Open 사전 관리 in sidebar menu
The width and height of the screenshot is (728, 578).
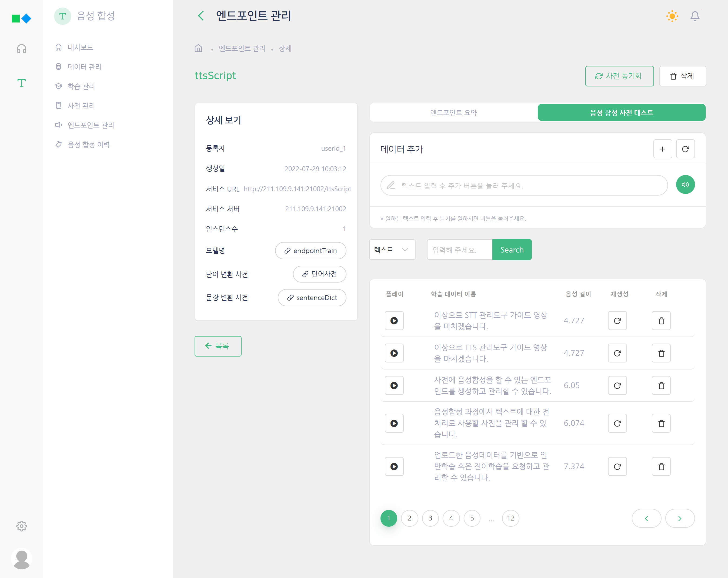81,106
